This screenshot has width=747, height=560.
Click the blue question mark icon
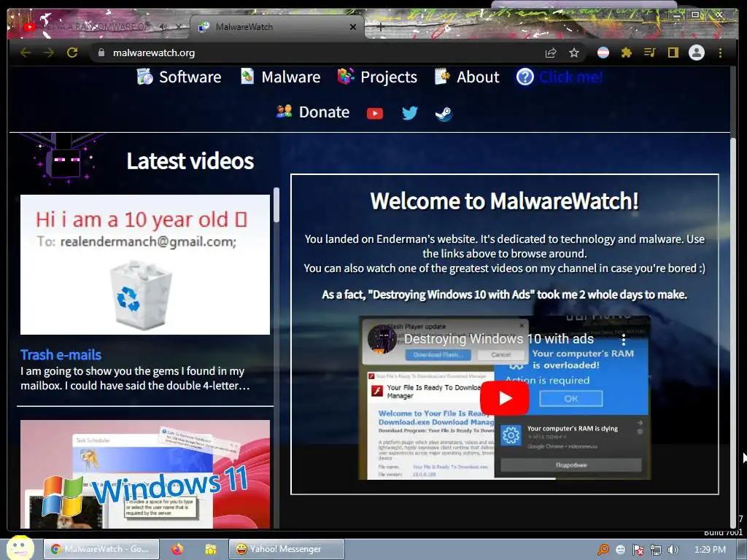pos(525,77)
